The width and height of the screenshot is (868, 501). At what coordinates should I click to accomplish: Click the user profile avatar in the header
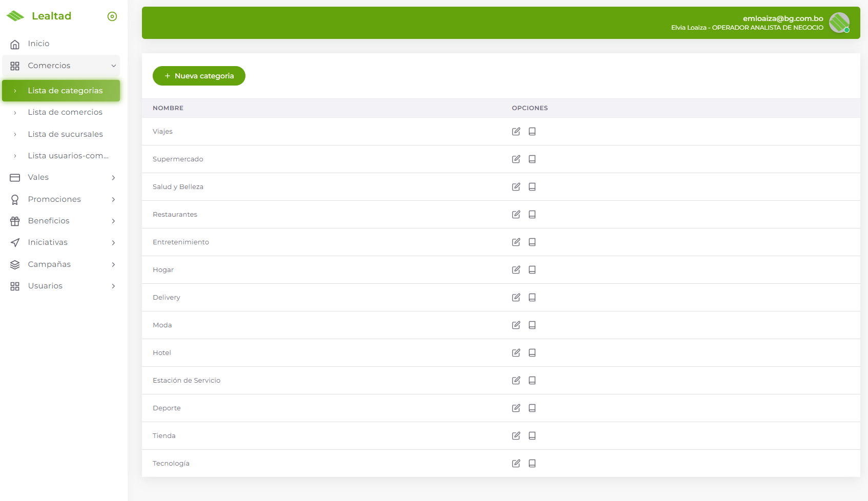point(839,23)
